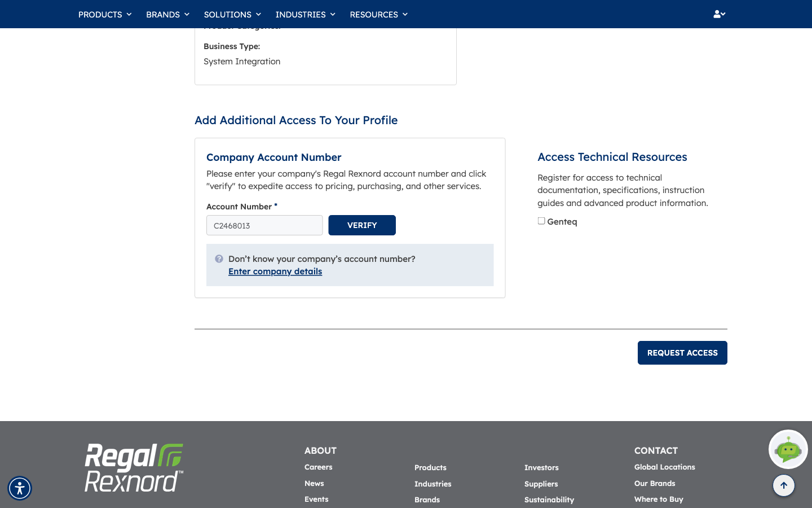This screenshot has height=508, width=812.
Task: Open the Suppliers footer link
Action: coord(541,484)
